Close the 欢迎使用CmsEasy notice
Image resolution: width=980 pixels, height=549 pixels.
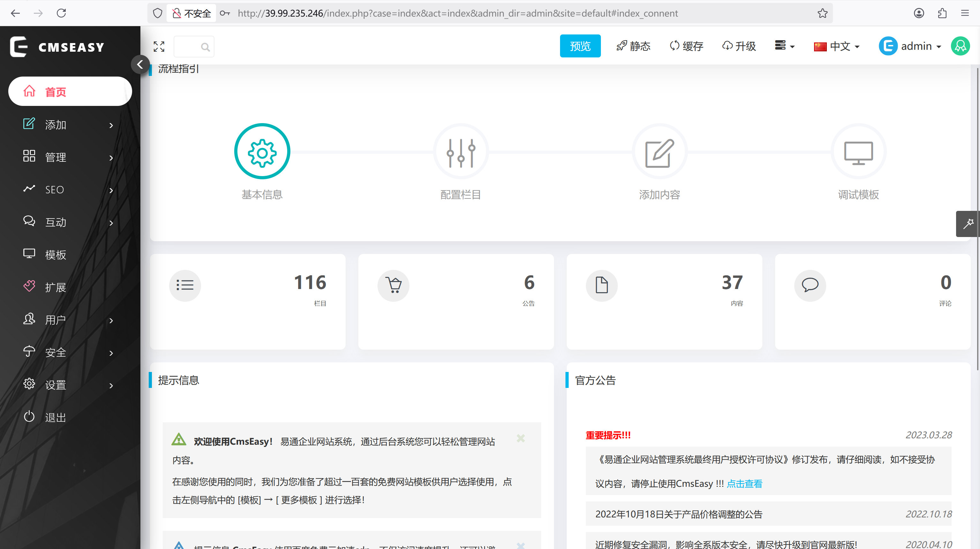click(x=521, y=438)
